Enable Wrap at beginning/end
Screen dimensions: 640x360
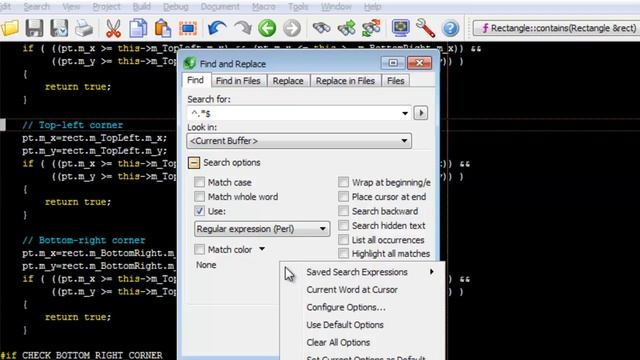click(x=343, y=182)
